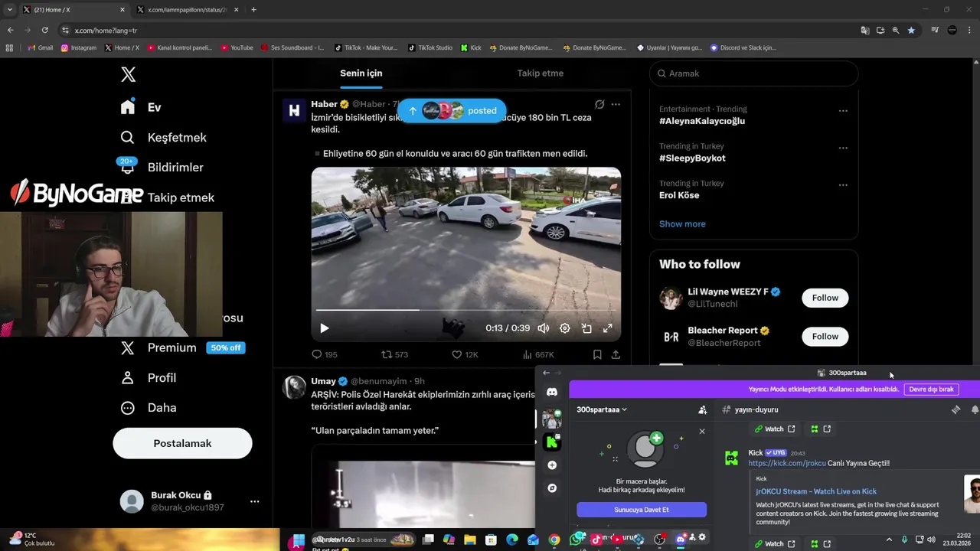Image resolution: width=980 pixels, height=551 pixels.
Task: Open threads icon in yayın-duyuru header
Action: point(955,409)
